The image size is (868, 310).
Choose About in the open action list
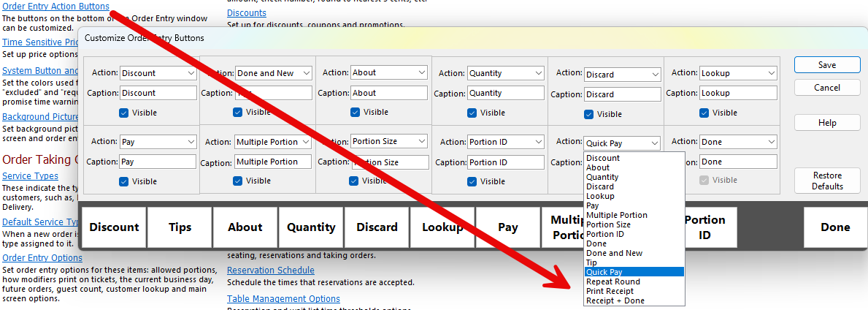634,167
